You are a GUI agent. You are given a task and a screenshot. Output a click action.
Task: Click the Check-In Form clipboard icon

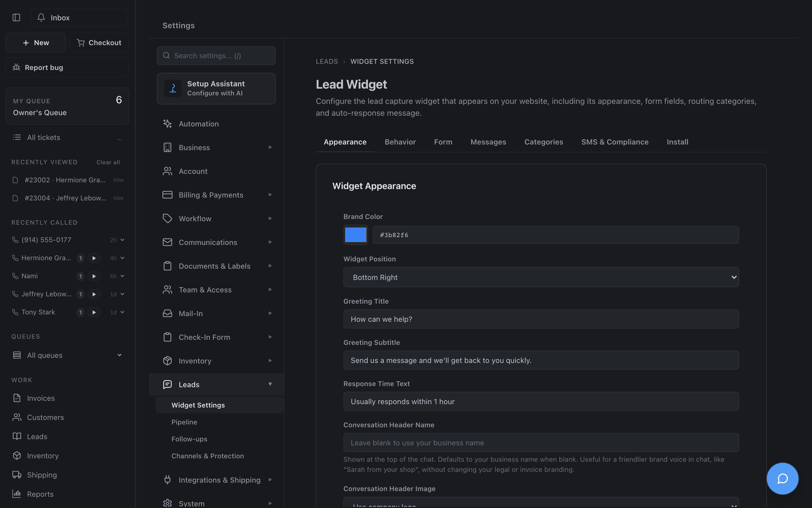167,337
